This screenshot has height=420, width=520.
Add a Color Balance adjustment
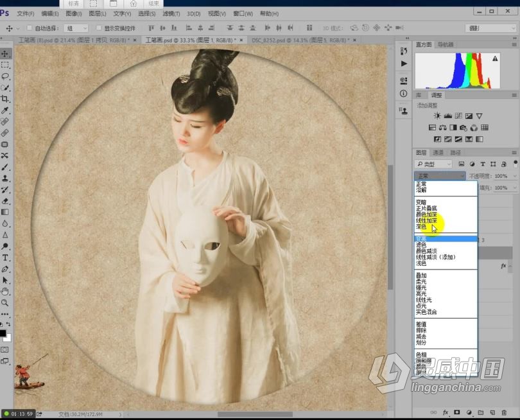[443, 127]
